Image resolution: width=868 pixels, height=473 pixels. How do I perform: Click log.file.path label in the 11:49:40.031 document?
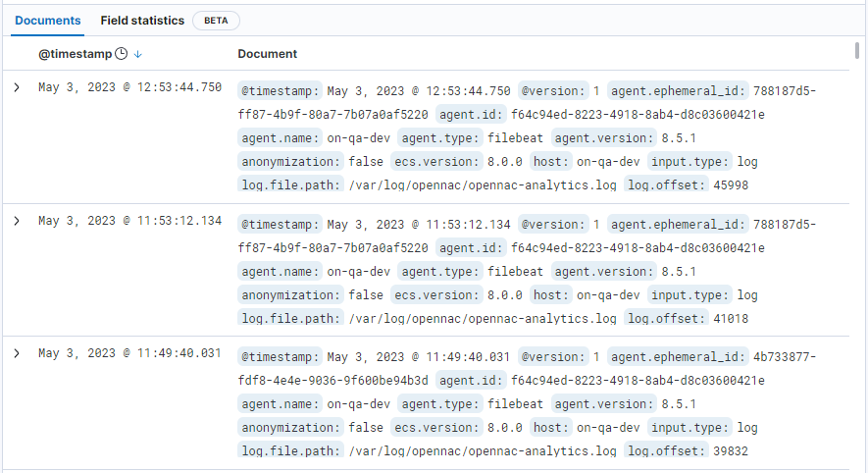tap(291, 450)
